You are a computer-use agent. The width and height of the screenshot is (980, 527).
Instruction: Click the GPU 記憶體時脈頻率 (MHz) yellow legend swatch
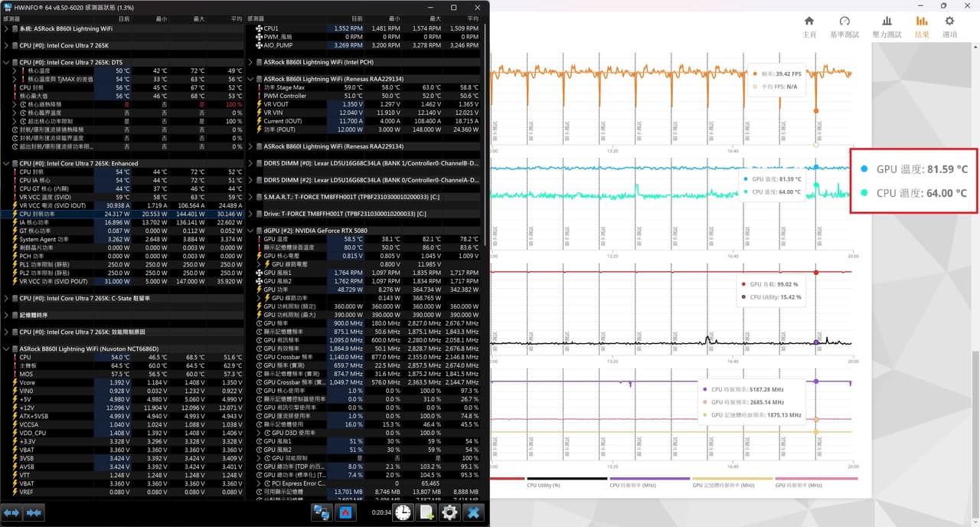tap(733, 479)
